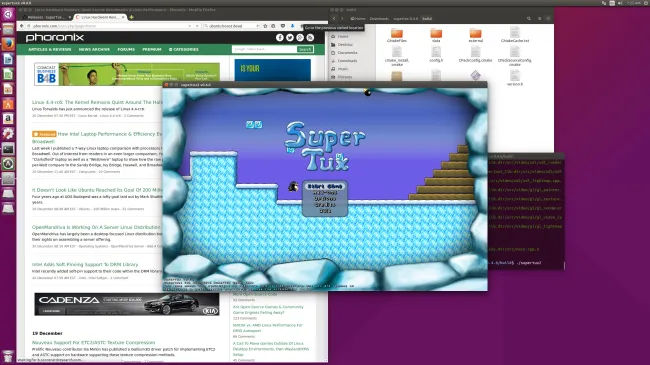Open Firefox from the Ubuntu launcher

point(8,44)
